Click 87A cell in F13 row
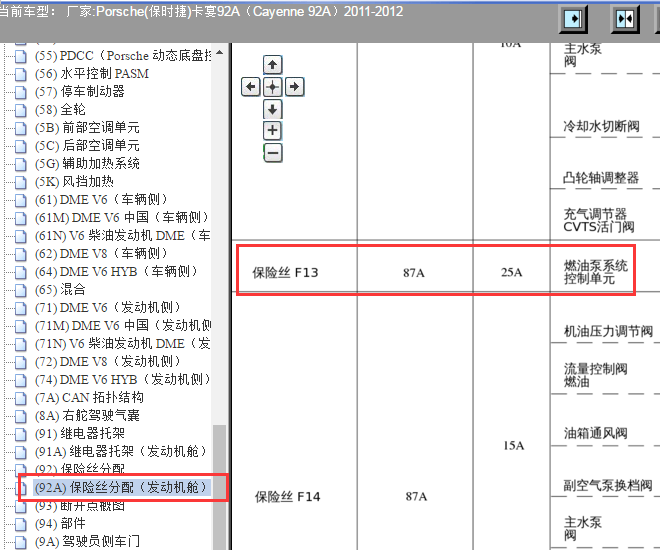This screenshot has width=660, height=550. point(414,273)
